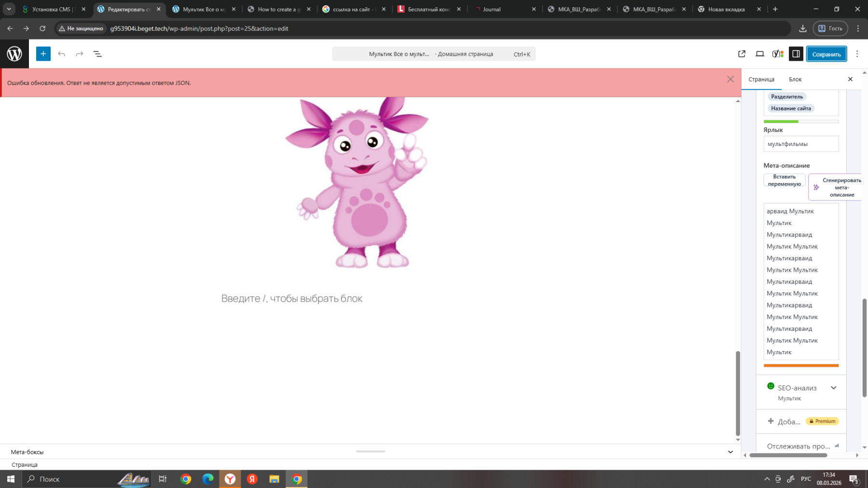Switch to the Страница tab
Image resolution: width=868 pixels, height=488 pixels.
coord(761,79)
